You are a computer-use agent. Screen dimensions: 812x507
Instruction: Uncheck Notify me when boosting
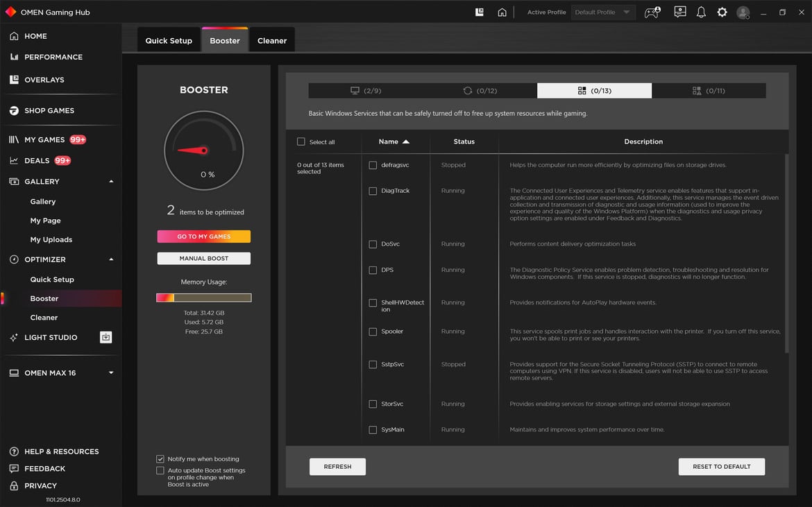click(160, 459)
